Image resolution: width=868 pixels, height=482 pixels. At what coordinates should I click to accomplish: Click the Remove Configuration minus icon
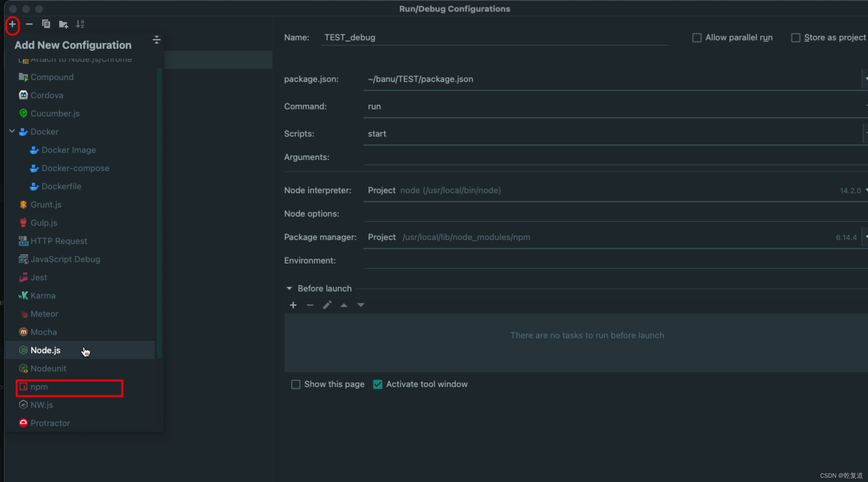pyautogui.click(x=29, y=24)
